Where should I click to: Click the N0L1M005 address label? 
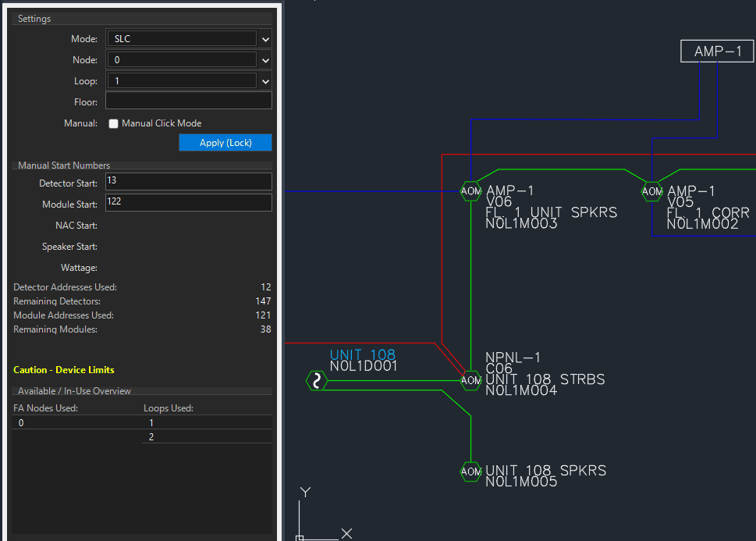[x=521, y=482]
